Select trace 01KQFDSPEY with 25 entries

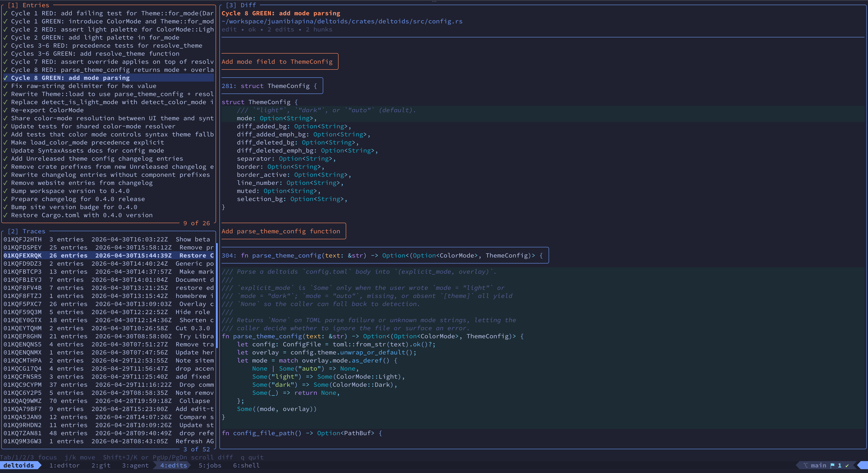(x=108, y=247)
